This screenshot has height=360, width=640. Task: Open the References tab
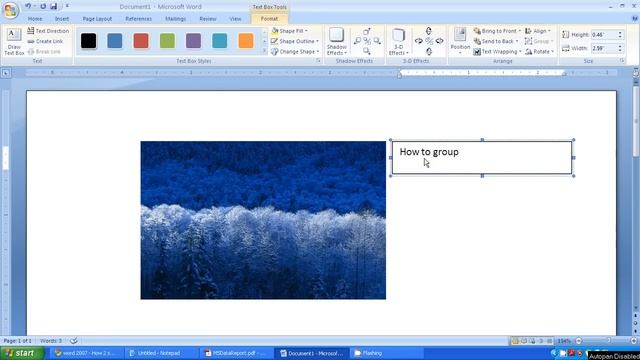pos(138,19)
